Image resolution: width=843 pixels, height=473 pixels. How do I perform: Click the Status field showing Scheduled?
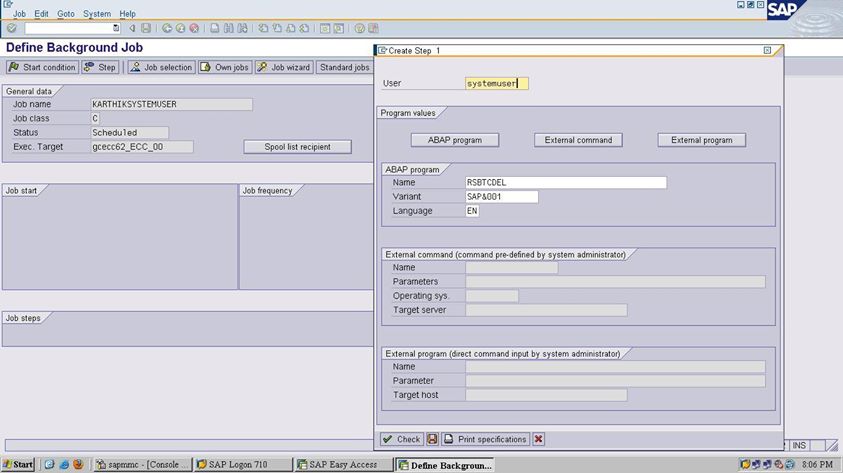pyautogui.click(x=130, y=133)
